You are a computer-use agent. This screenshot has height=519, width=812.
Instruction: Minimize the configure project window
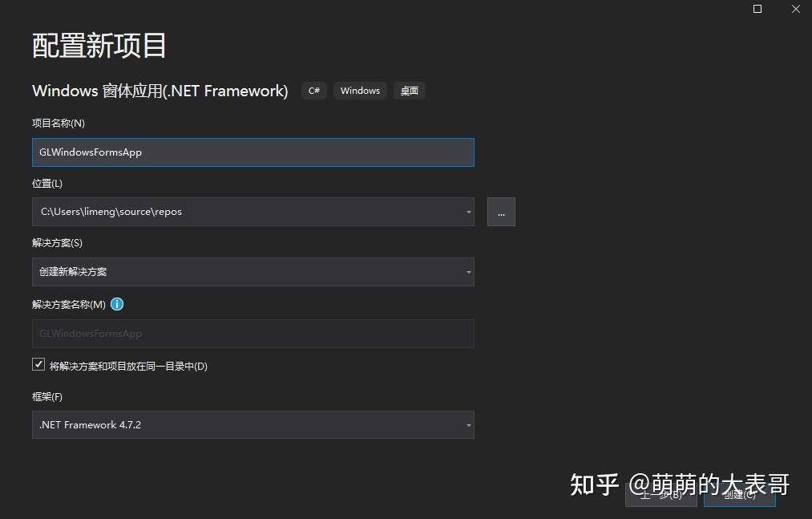[757, 9]
